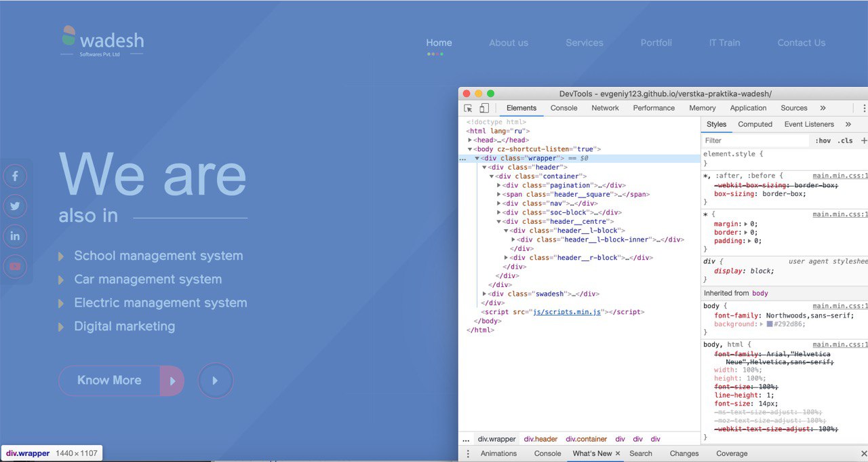This screenshot has width=868, height=462.
Task: Open main.min.css link beside body rule
Action: tap(840, 306)
